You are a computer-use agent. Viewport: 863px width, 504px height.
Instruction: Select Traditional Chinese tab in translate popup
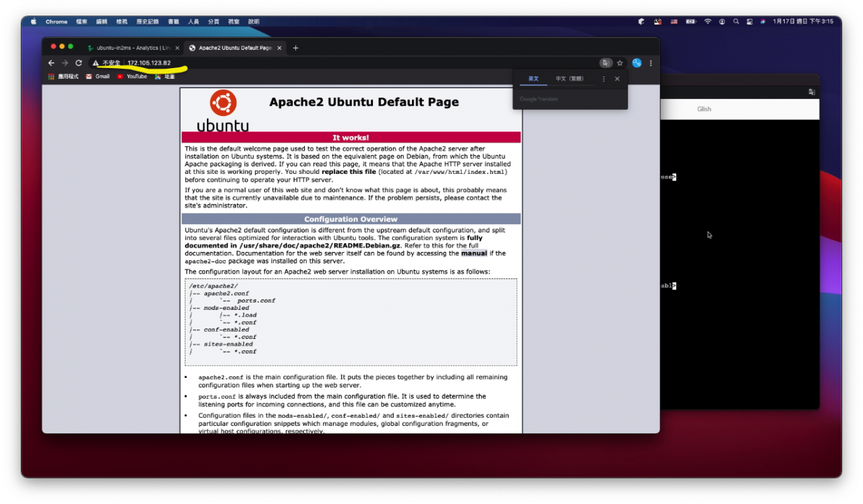tap(570, 79)
